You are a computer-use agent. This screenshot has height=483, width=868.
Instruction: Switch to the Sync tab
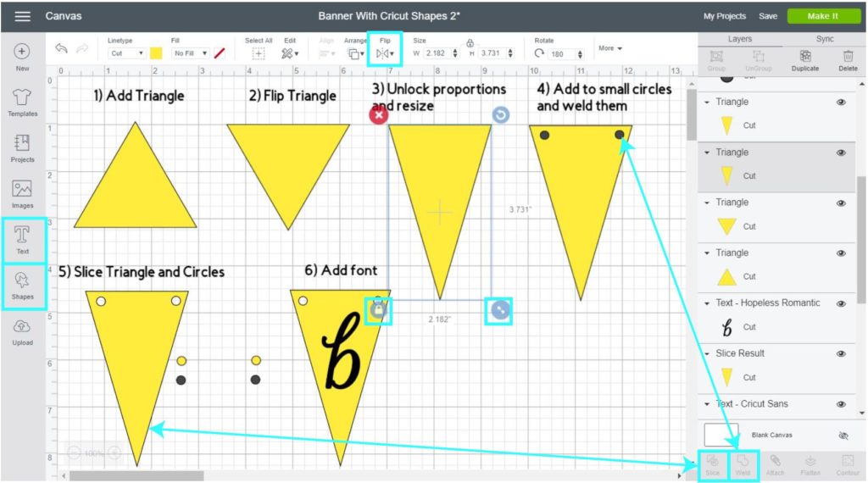tap(825, 39)
